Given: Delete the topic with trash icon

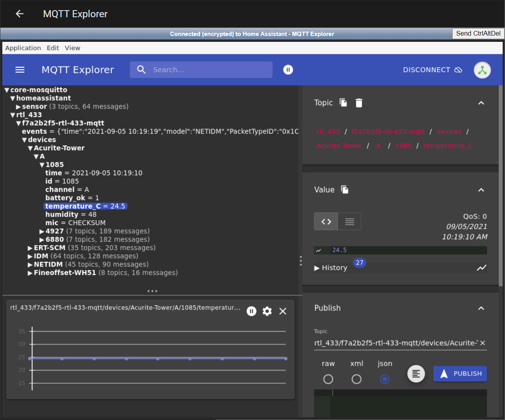Looking at the screenshot, I should point(359,103).
